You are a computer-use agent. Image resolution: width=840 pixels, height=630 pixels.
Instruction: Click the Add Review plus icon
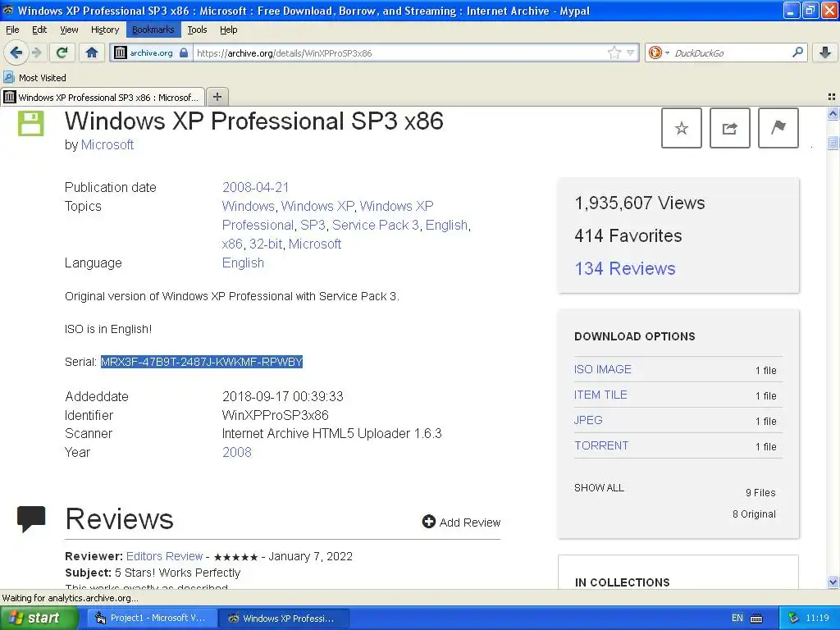(x=428, y=521)
